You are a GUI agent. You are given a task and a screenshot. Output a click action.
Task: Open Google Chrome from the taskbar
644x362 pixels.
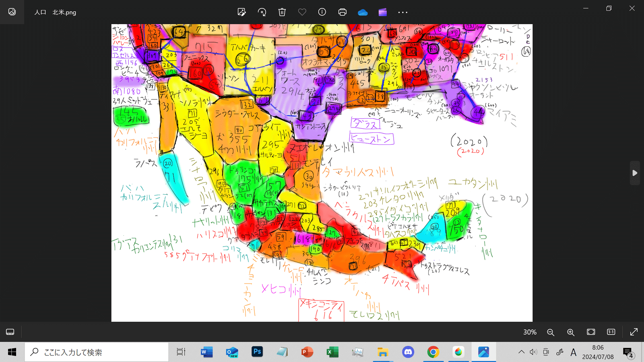pos(433,352)
